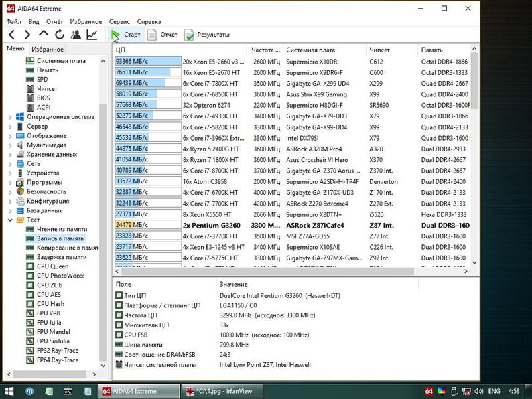Open the Справка menu
The height and width of the screenshot is (399, 532).
[149, 21]
